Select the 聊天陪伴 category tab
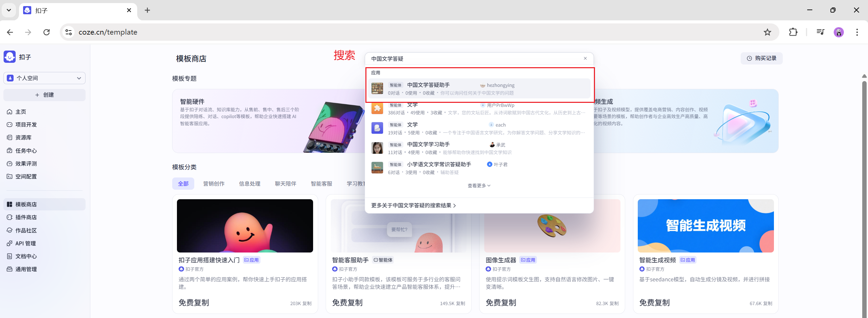 (x=286, y=184)
